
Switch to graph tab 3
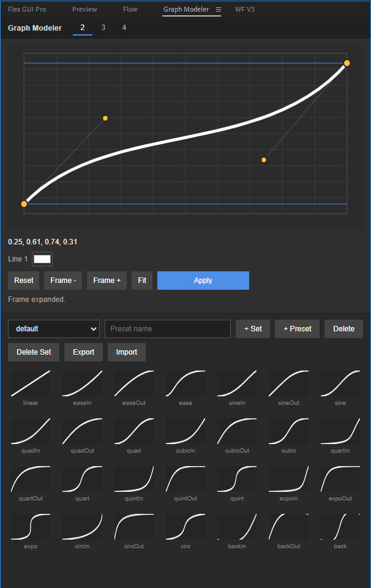tap(103, 28)
